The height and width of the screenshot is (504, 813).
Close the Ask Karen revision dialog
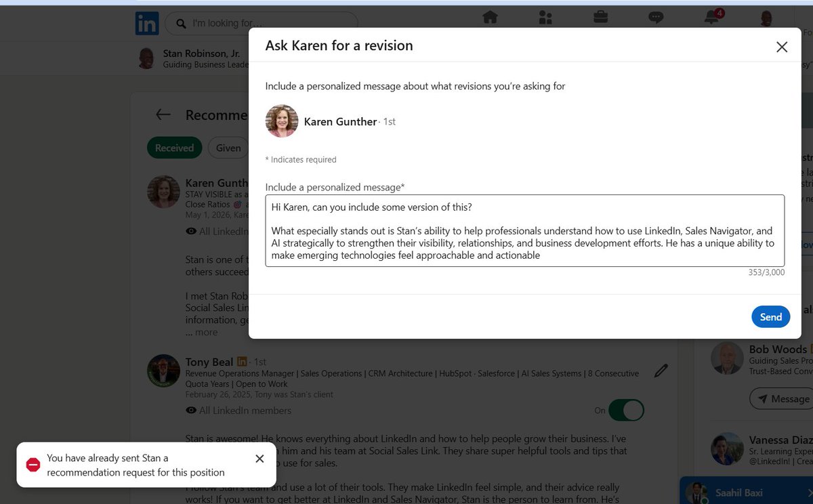[782, 47]
